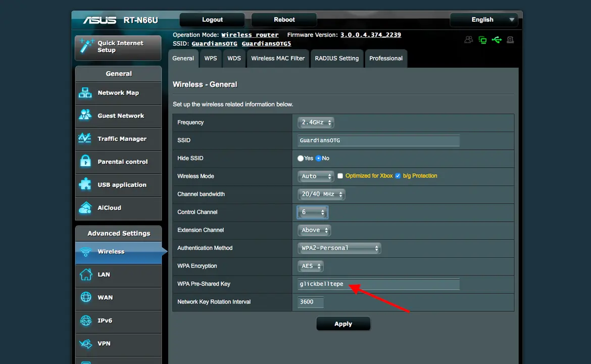
Task: Open Traffic Manager graph icon
Action: [x=85, y=138]
